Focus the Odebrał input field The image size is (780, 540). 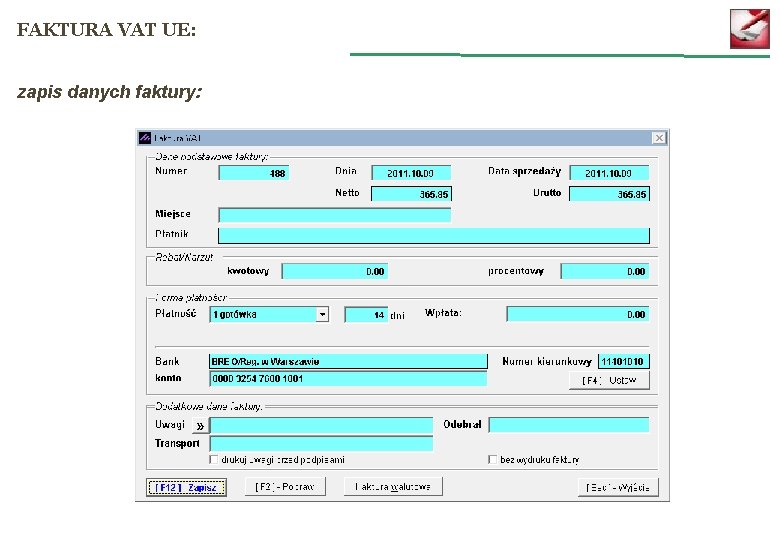(x=569, y=425)
